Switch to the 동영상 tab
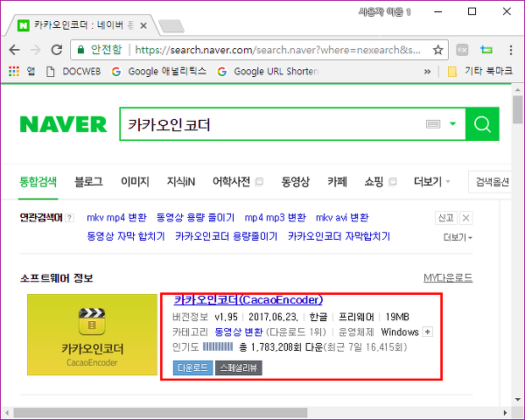 pos(296,182)
